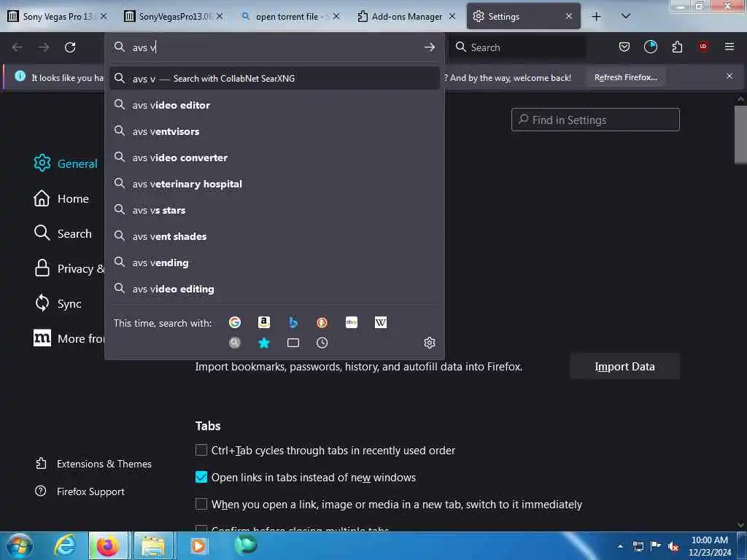Select the Settings tab
Screen dimensions: 747x560
coord(523,16)
